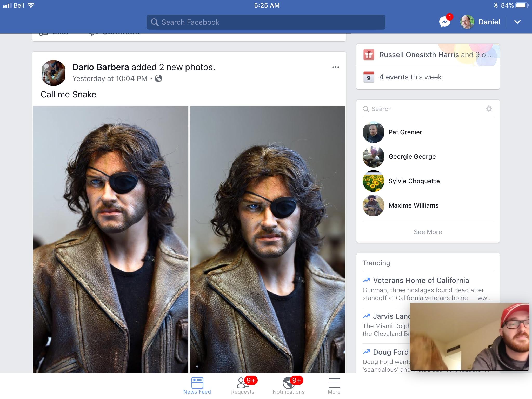Screen dimensions: 532x399
Task: Open chat with Georgie George
Action: [x=428, y=157]
